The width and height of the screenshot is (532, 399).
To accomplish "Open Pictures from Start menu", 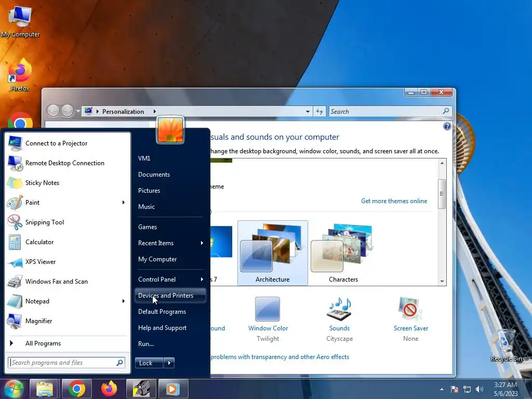I will coord(170,191).
